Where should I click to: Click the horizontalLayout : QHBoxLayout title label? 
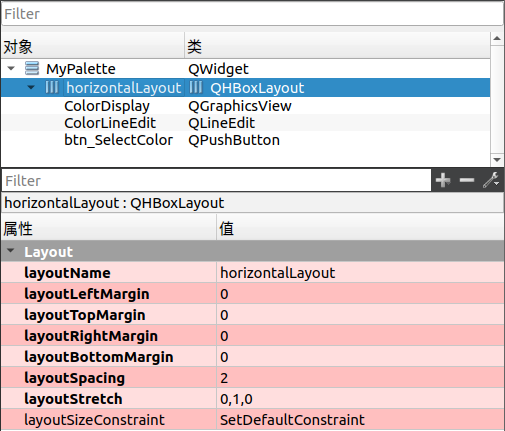[114, 203]
